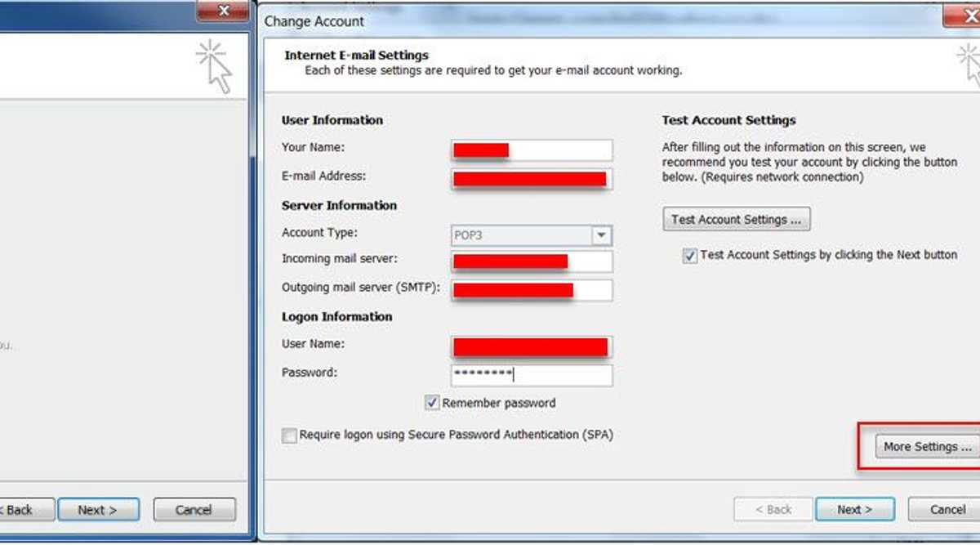The image size is (980, 545).
Task: Click the Incoming mail server field
Action: point(531,261)
